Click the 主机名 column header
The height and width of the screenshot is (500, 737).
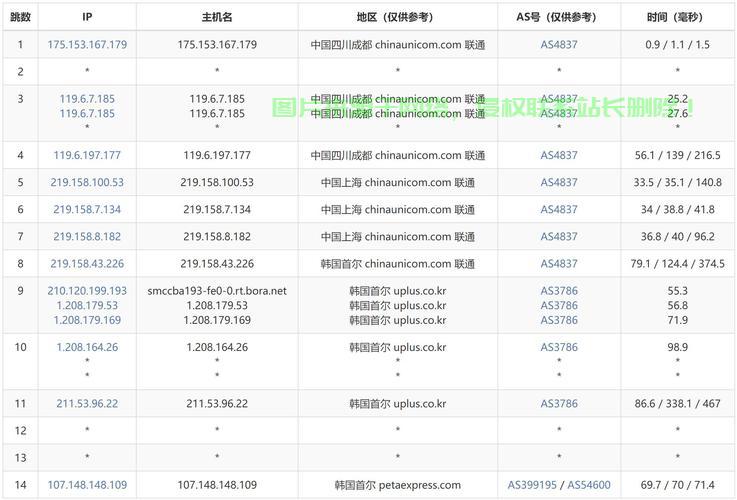click(x=217, y=17)
